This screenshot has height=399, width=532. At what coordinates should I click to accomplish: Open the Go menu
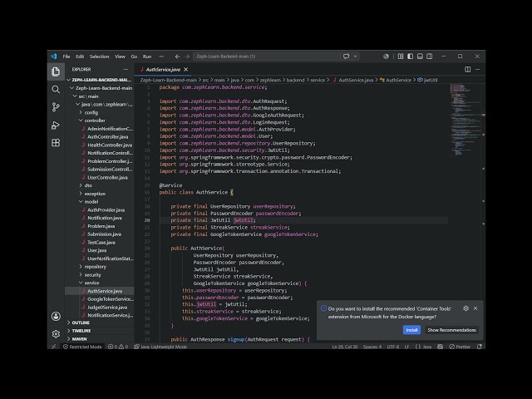(134, 57)
